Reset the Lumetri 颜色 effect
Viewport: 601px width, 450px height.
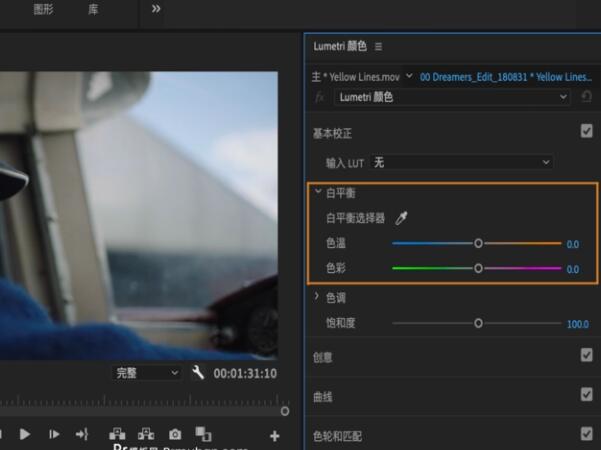pyautogui.click(x=586, y=97)
